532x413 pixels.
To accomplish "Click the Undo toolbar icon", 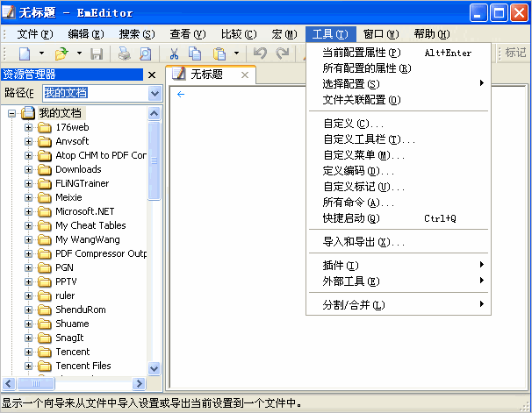I will coord(260,53).
